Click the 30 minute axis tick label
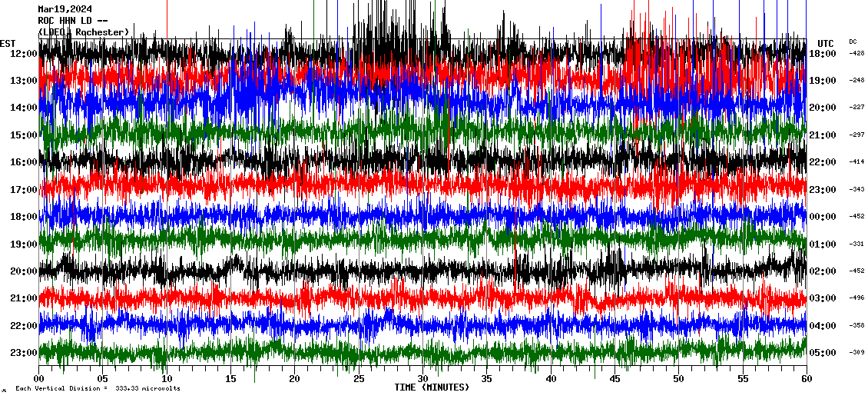Screen dimensions: 868x399 point(422,379)
